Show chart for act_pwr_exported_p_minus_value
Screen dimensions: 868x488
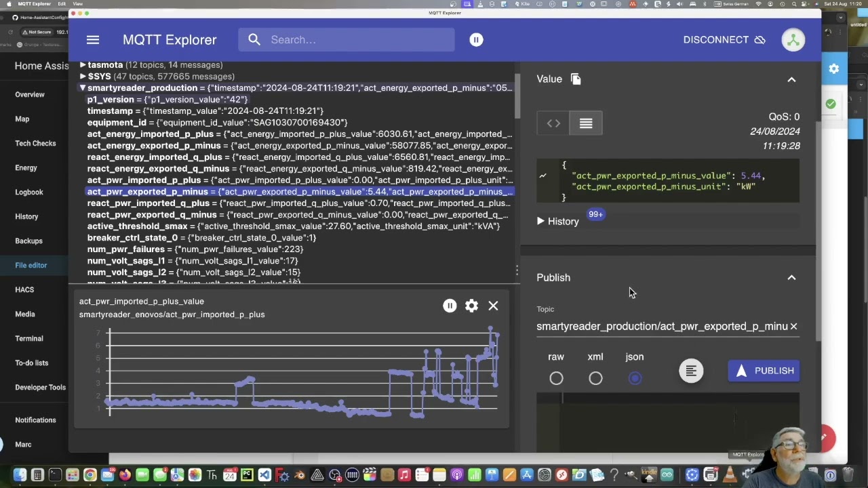click(x=542, y=176)
